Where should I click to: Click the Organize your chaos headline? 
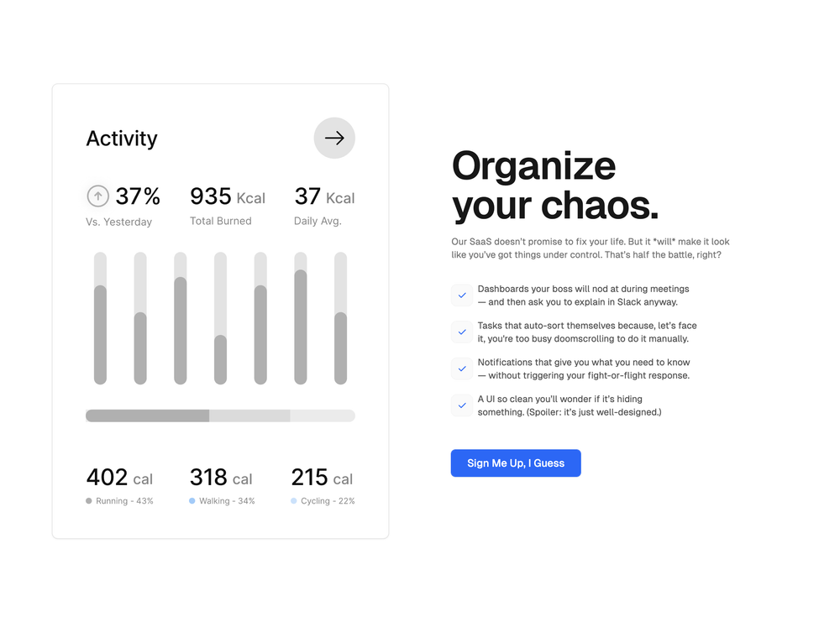point(555,186)
